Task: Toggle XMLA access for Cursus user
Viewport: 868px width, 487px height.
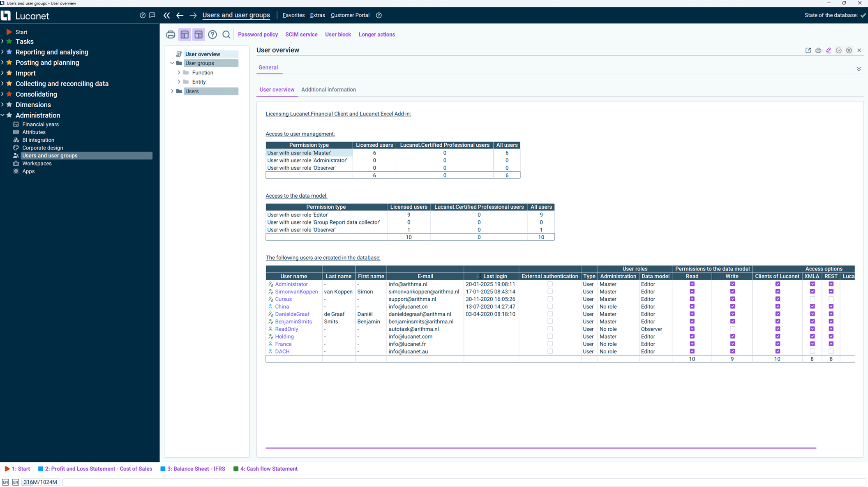Action: (x=812, y=299)
